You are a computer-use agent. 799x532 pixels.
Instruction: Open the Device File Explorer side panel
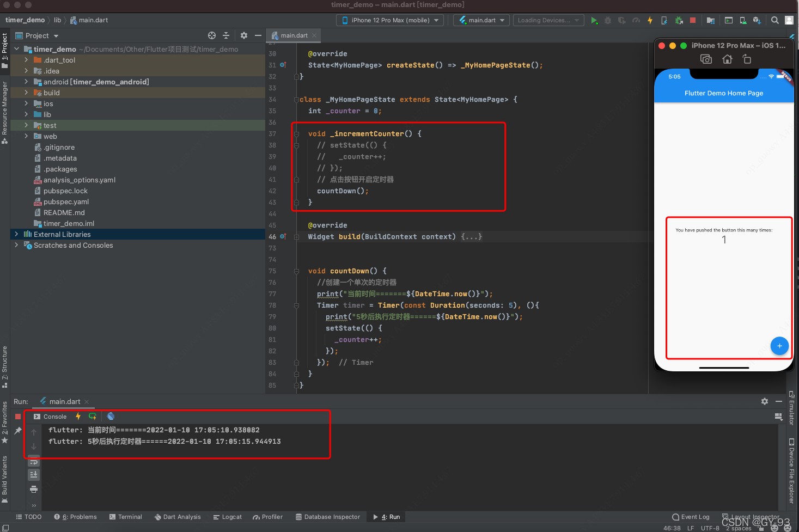(x=792, y=471)
